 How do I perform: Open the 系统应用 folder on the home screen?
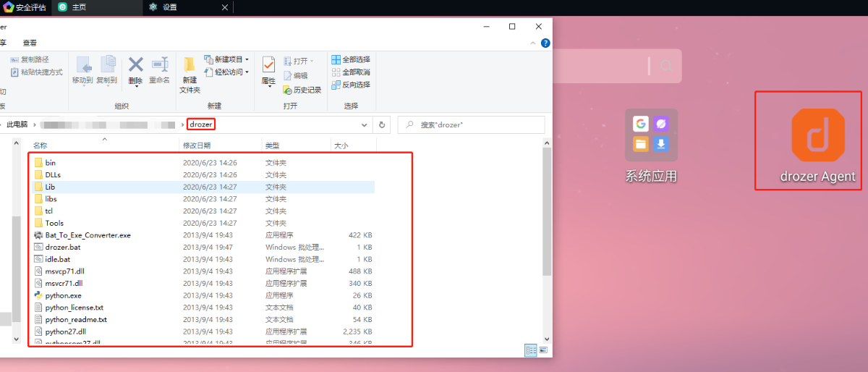click(x=651, y=135)
